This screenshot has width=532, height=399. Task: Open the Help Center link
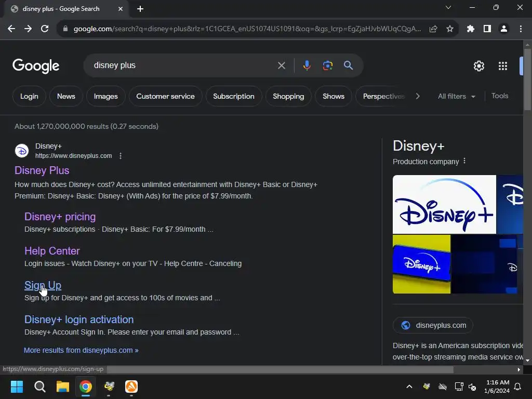tap(52, 251)
